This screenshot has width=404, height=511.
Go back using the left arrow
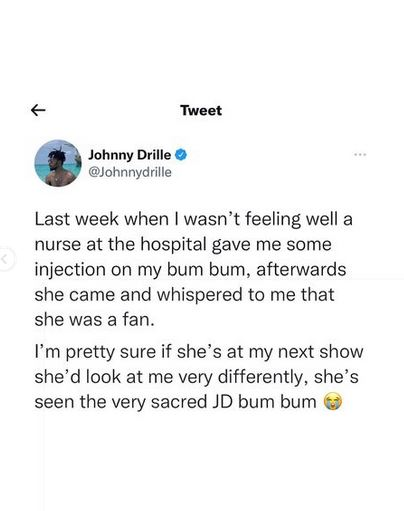[x=38, y=110]
